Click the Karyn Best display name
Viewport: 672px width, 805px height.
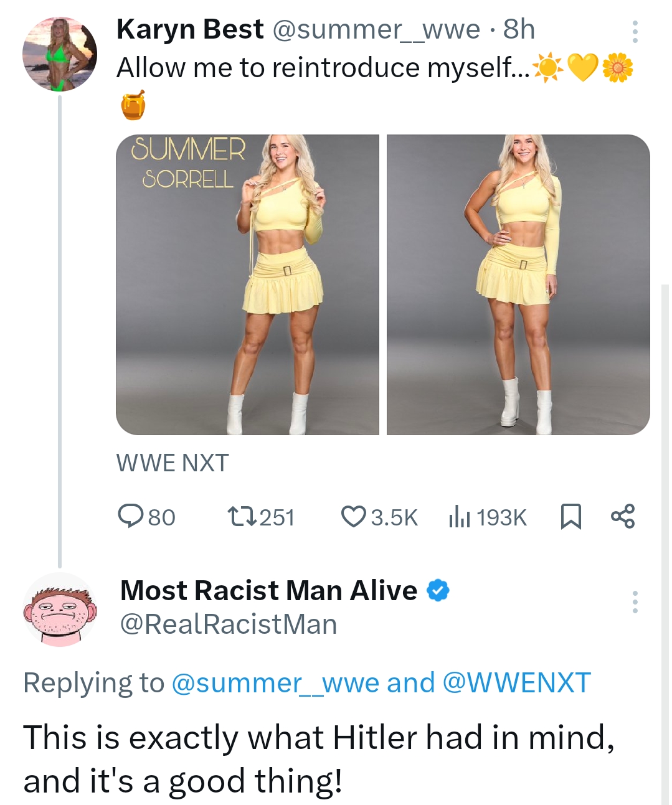click(190, 29)
